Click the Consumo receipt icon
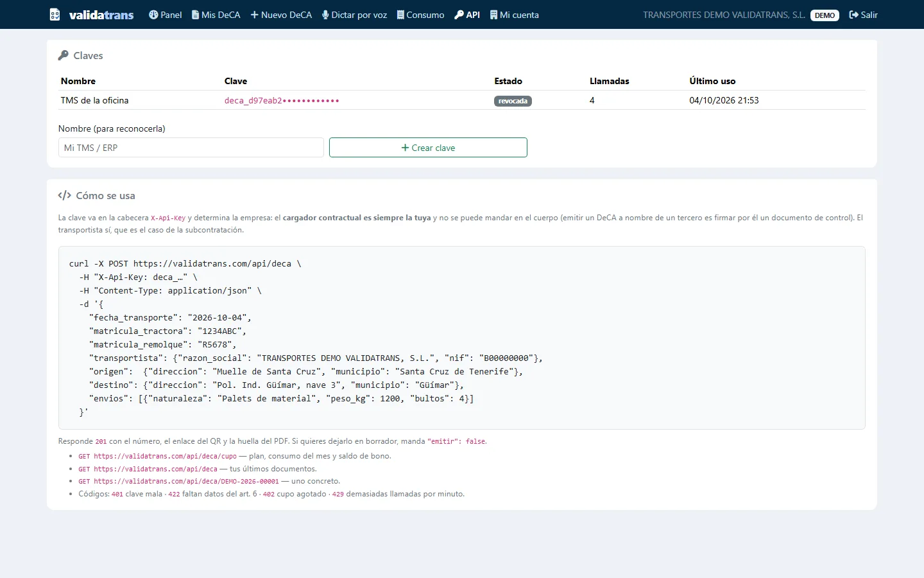This screenshot has width=924, height=578. [400, 15]
